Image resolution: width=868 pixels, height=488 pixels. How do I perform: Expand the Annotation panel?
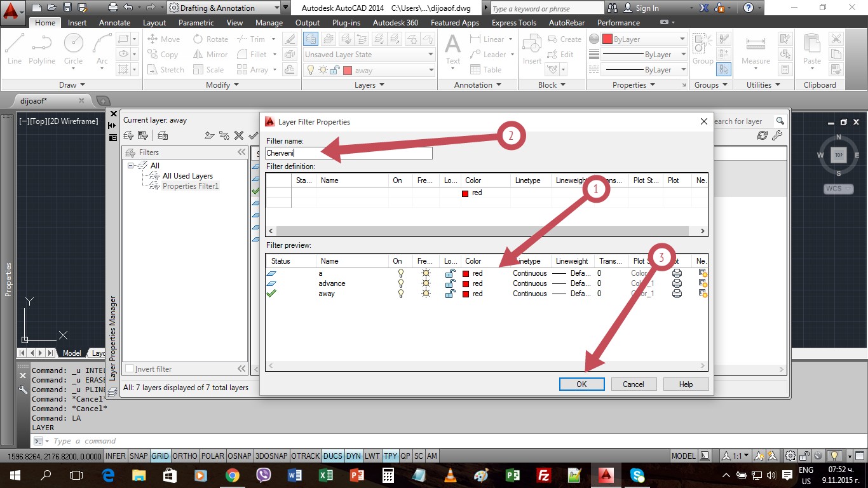click(x=478, y=85)
